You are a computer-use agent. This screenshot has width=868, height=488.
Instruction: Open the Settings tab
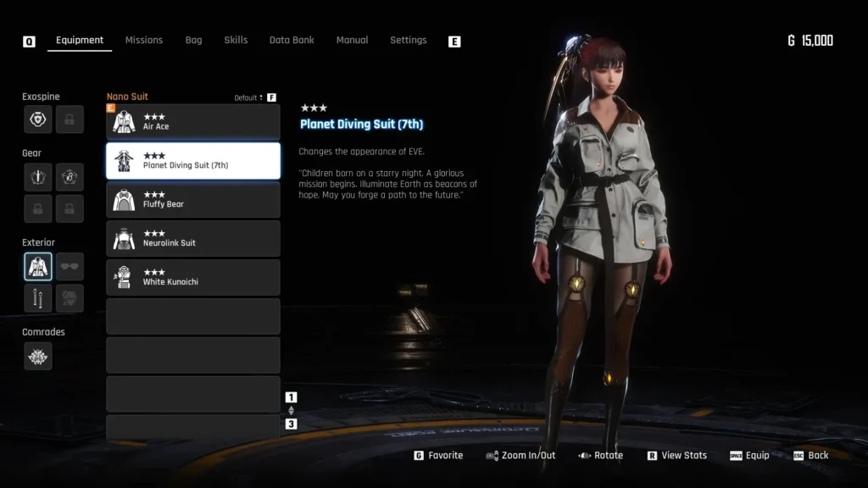(x=408, y=41)
